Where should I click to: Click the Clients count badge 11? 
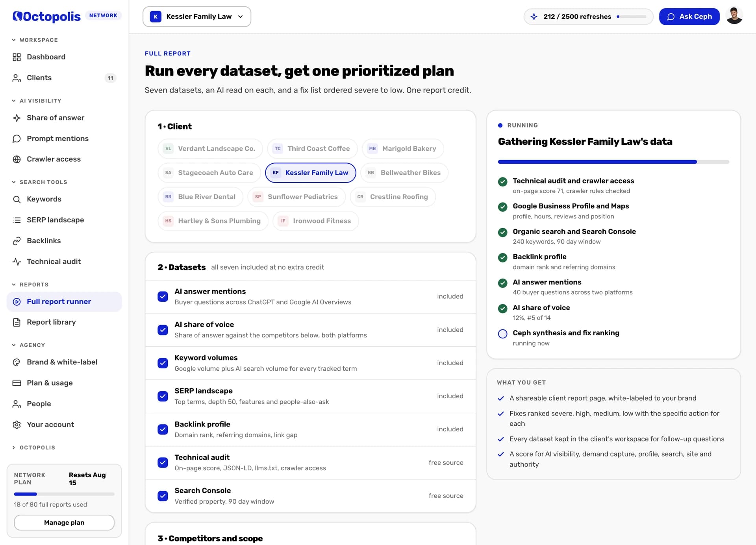pos(110,78)
